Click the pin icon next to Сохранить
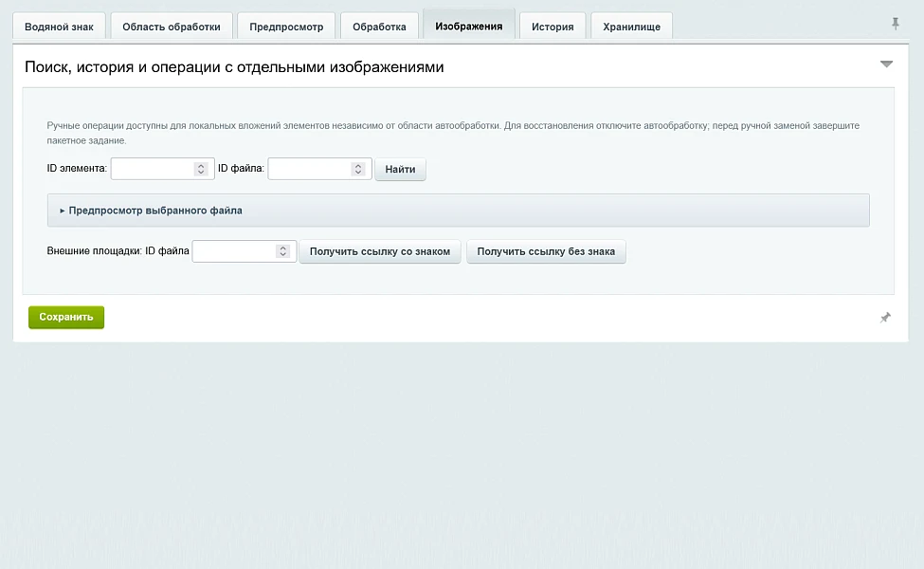The height and width of the screenshot is (569, 924). [885, 318]
